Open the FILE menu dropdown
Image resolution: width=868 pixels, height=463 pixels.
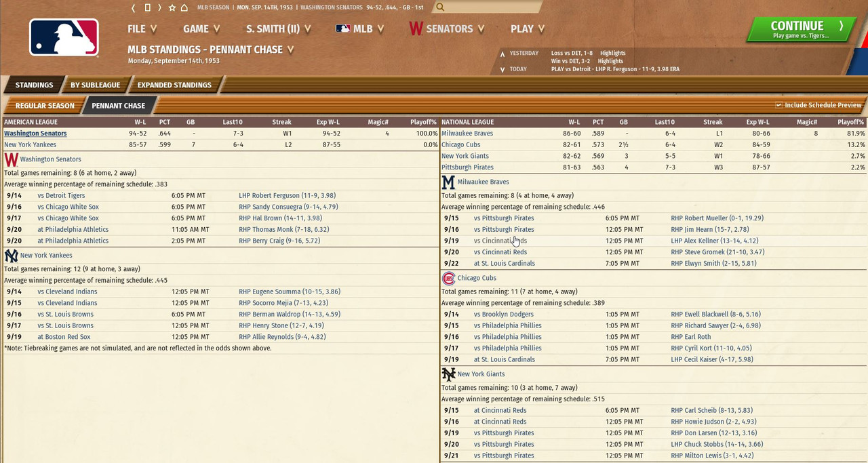(142, 28)
